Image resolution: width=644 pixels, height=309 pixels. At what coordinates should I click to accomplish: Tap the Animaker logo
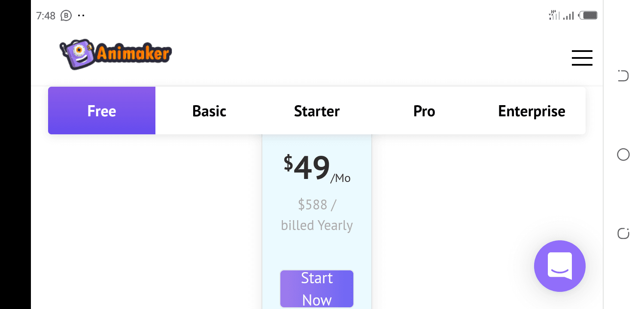[115, 54]
